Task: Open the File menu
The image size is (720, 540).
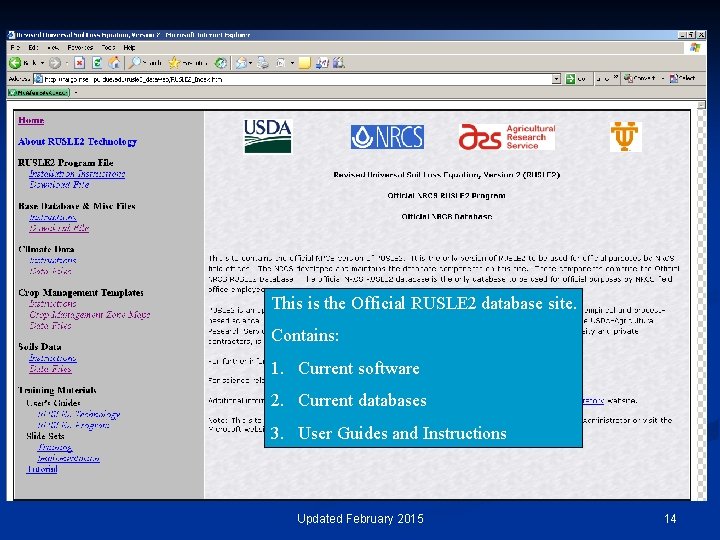Action: tap(15, 48)
